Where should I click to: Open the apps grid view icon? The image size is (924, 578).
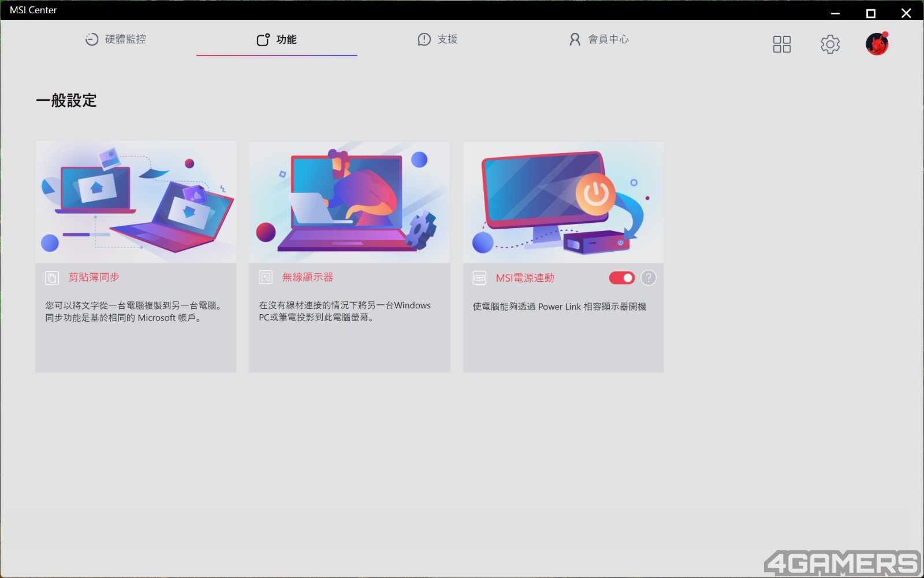781,44
